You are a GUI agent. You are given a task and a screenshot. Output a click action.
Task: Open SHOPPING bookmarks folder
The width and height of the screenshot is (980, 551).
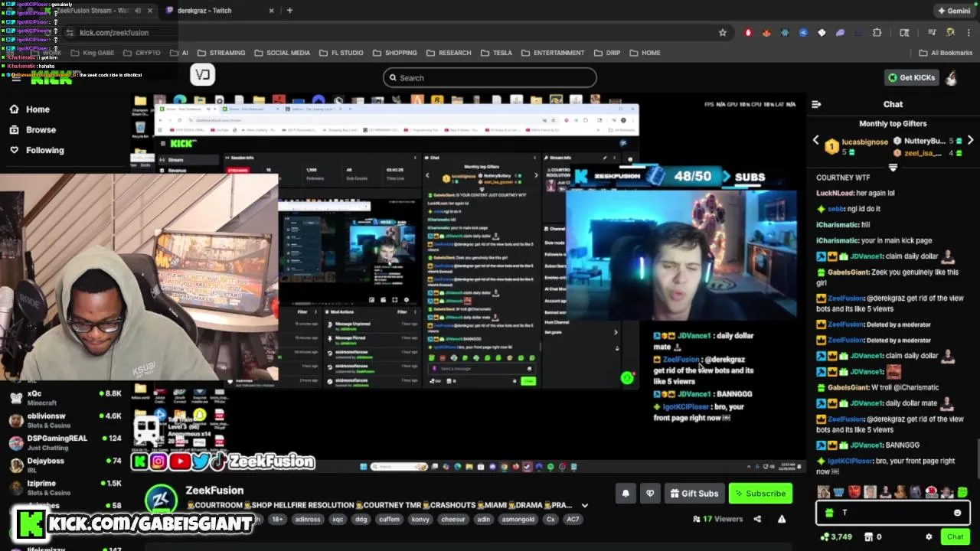(x=395, y=53)
